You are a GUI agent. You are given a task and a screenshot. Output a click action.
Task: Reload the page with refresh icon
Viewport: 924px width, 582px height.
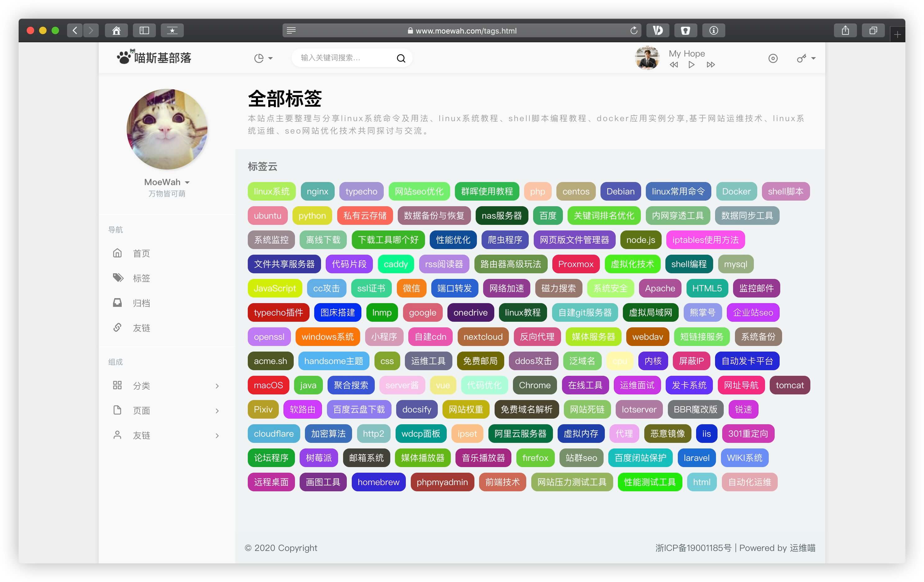point(633,30)
